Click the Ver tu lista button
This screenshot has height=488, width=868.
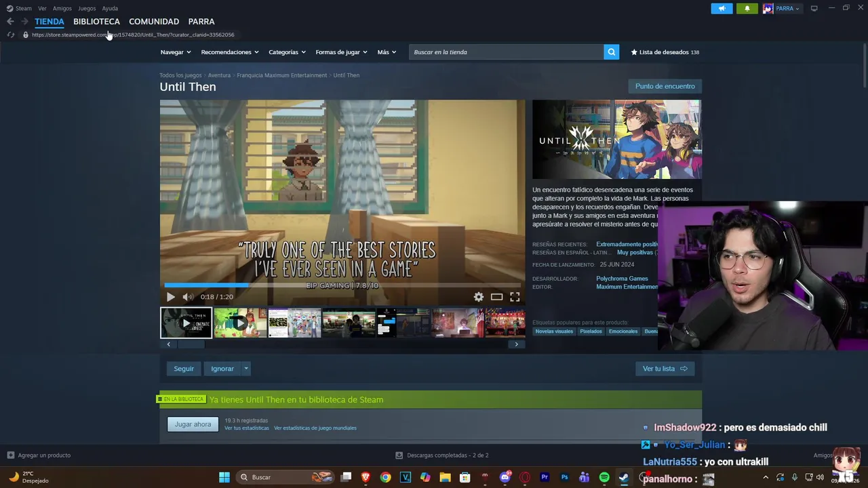pos(665,369)
